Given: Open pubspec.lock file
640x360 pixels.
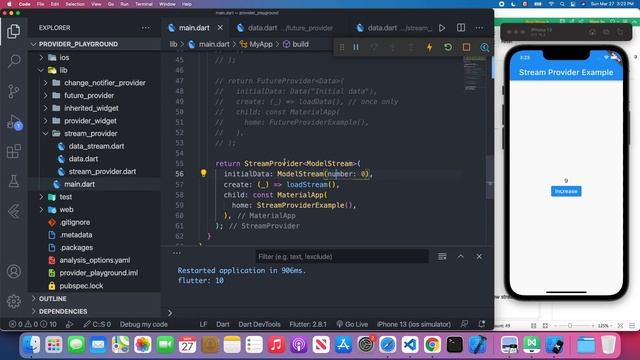Looking at the screenshot, I should click(81, 286).
